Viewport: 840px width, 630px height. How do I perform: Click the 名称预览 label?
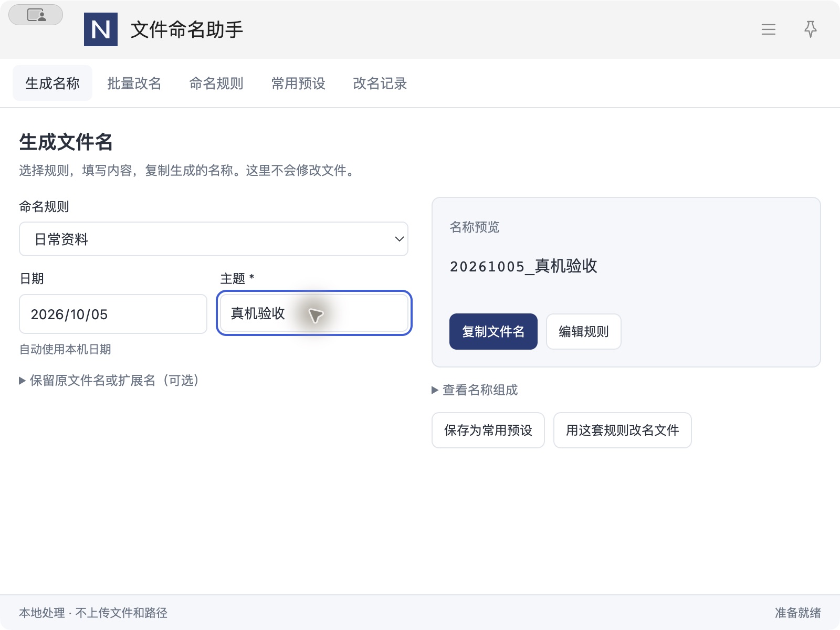click(x=475, y=227)
